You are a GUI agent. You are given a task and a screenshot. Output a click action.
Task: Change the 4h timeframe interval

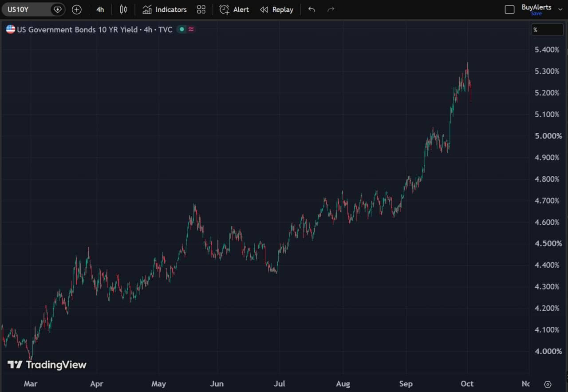(x=100, y=9)
